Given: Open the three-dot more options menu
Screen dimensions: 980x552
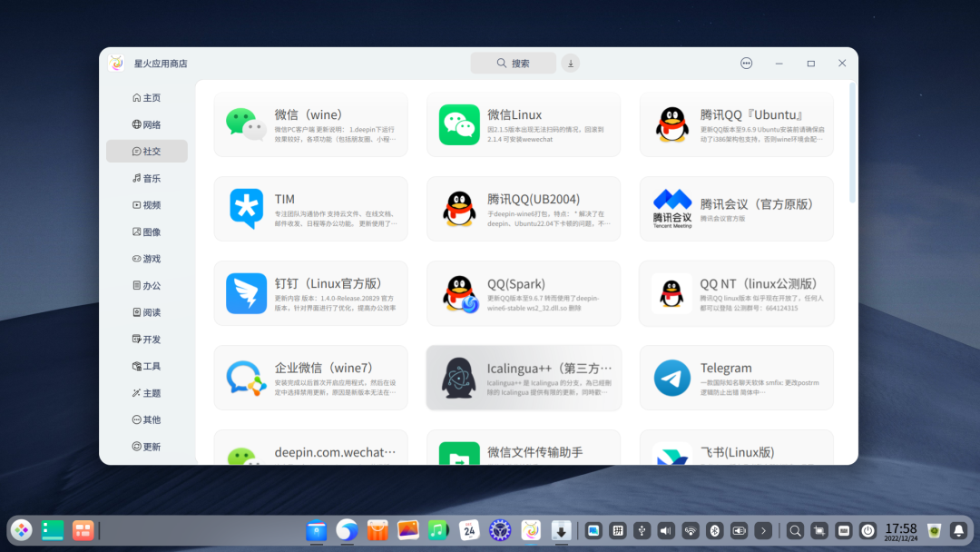Looking at the screenshot, I should click(746, 63).
